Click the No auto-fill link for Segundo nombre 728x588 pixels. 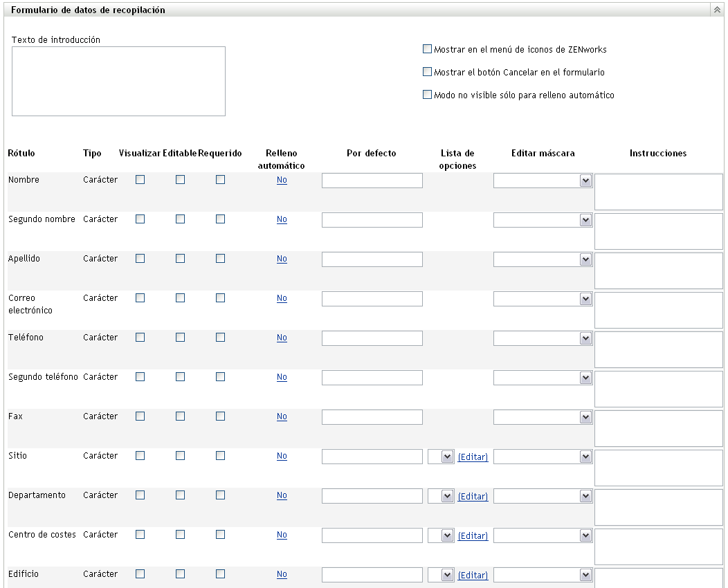[x=282, y=219]
